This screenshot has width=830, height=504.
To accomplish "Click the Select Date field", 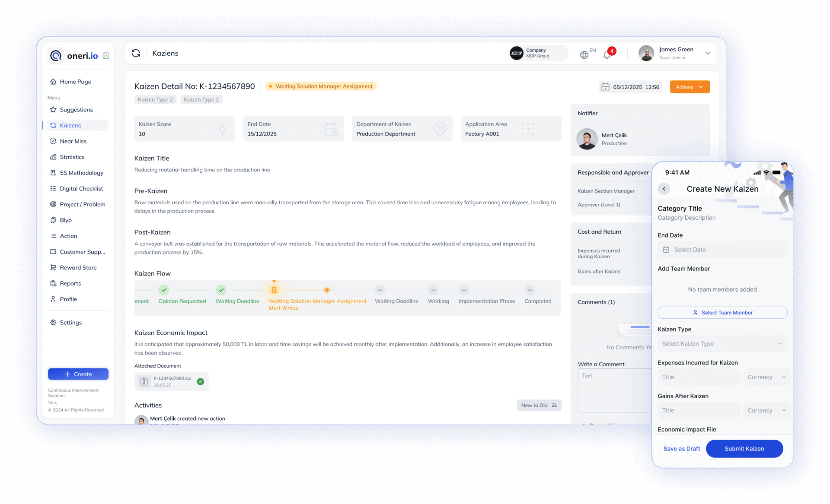I will click(722, 250).
